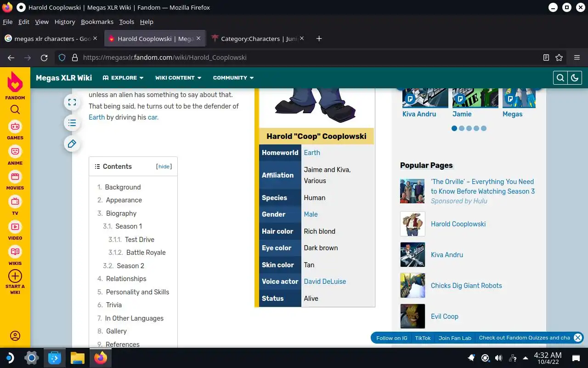This screenshot has height=368, width=588.
Task: Close the Fandom promo bar
Action: [578, 338]
